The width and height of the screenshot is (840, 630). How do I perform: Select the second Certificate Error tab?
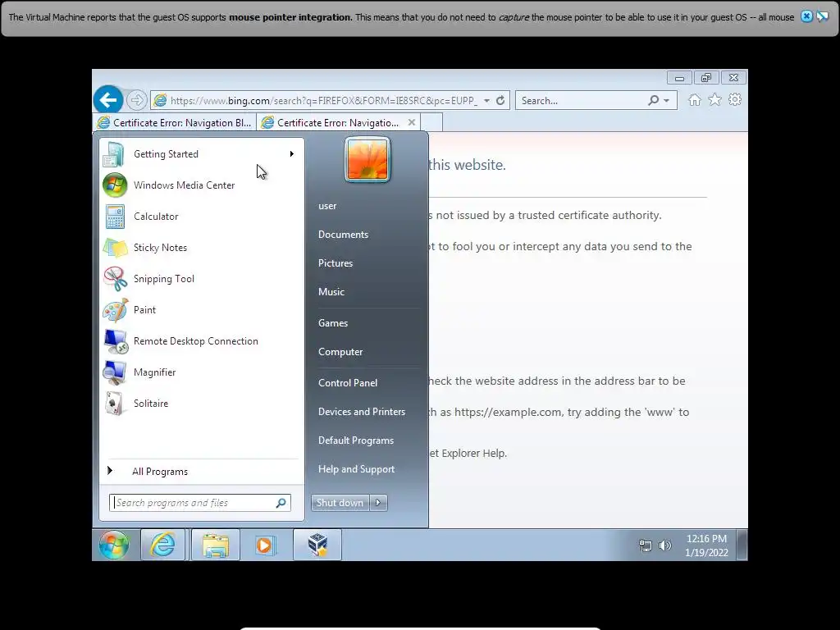click(337, 123)
